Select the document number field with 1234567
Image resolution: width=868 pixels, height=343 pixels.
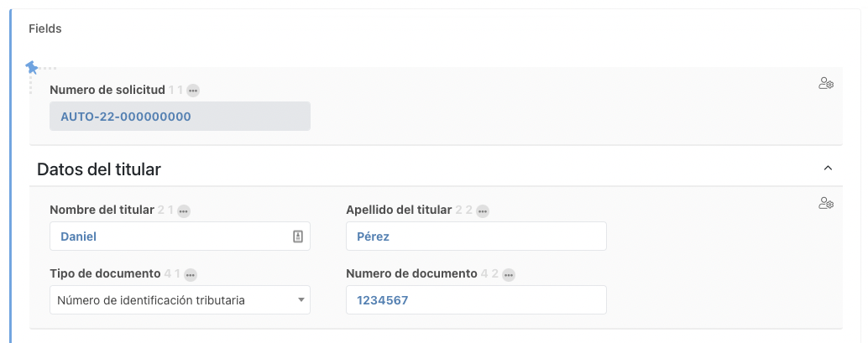(476, 300)
